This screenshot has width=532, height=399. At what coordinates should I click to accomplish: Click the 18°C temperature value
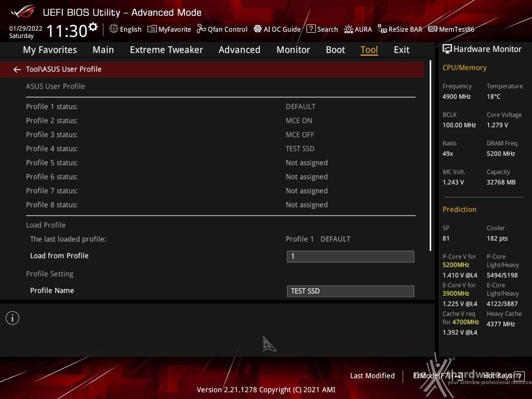(x=494, y=97)
